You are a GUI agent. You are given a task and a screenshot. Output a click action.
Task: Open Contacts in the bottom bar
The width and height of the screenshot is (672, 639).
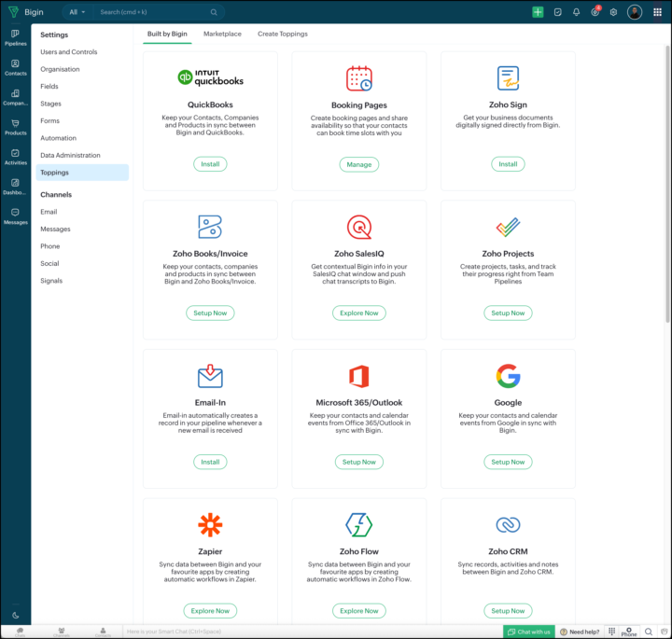tap(103, 632)
